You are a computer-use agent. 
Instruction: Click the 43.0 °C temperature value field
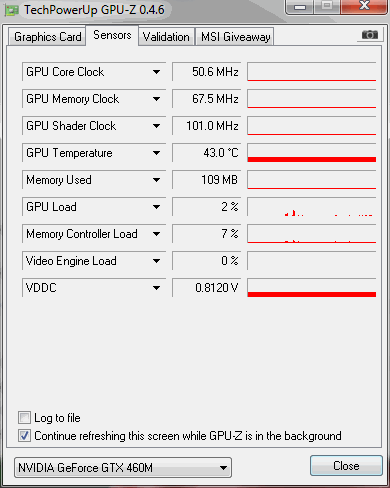click(207, 153)
